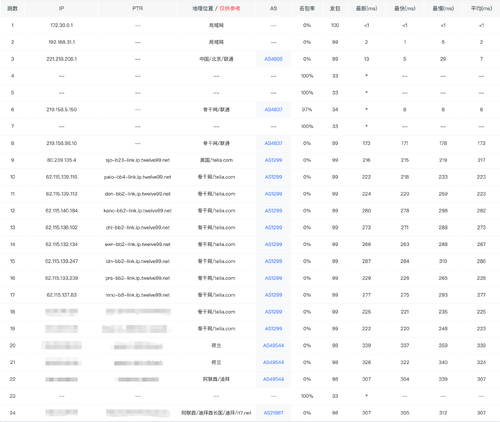Open AS4837 link for hop 6
This screenshot has height=422, width=500.
[273, 109]
